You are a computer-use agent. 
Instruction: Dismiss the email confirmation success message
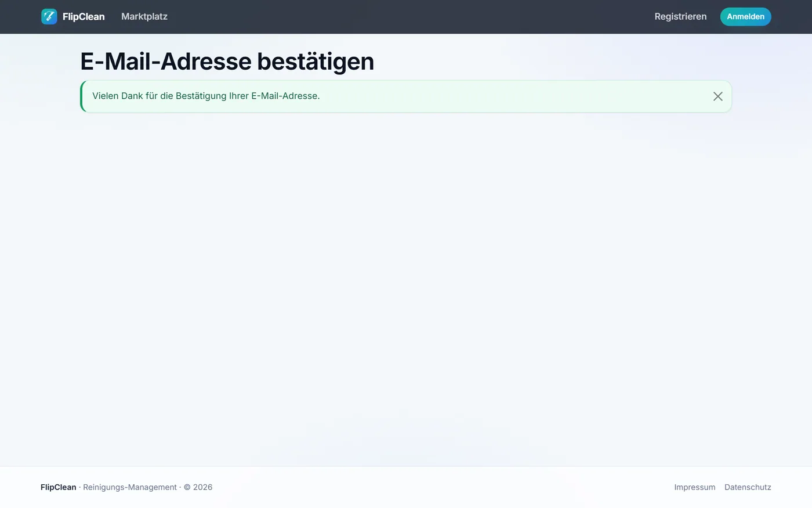coord(718,96)
